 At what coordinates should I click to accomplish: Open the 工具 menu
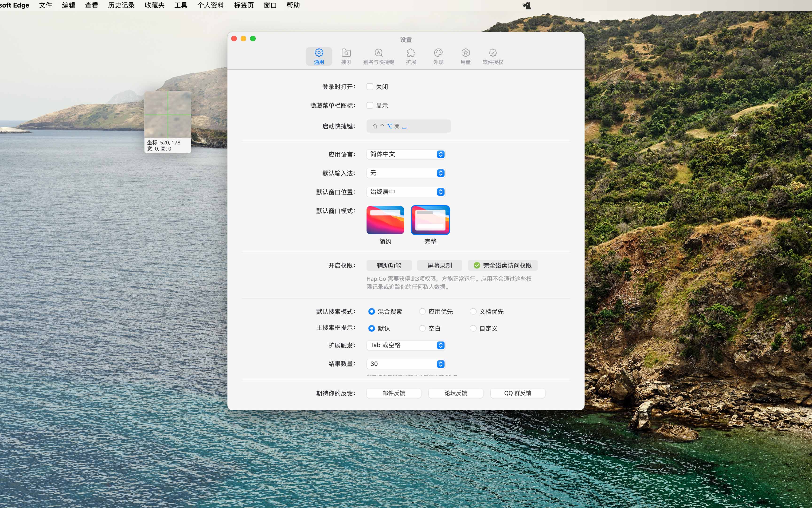pyautogui.click(x=181, y=5)
